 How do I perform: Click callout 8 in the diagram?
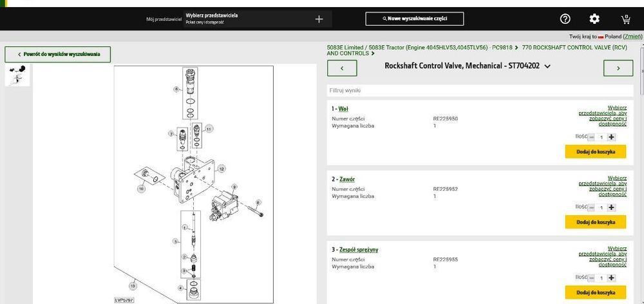[258, 202]
